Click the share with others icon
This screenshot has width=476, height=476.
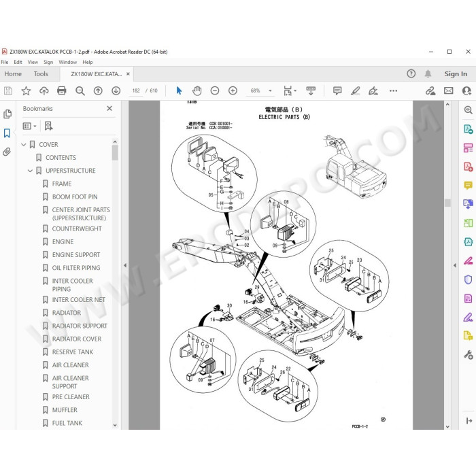(466, 90)
